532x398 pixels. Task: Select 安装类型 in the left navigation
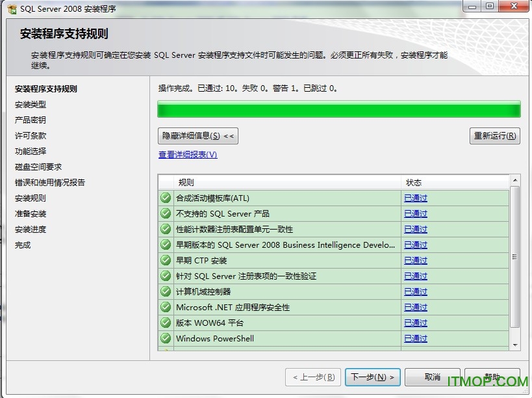coord(29,104)
